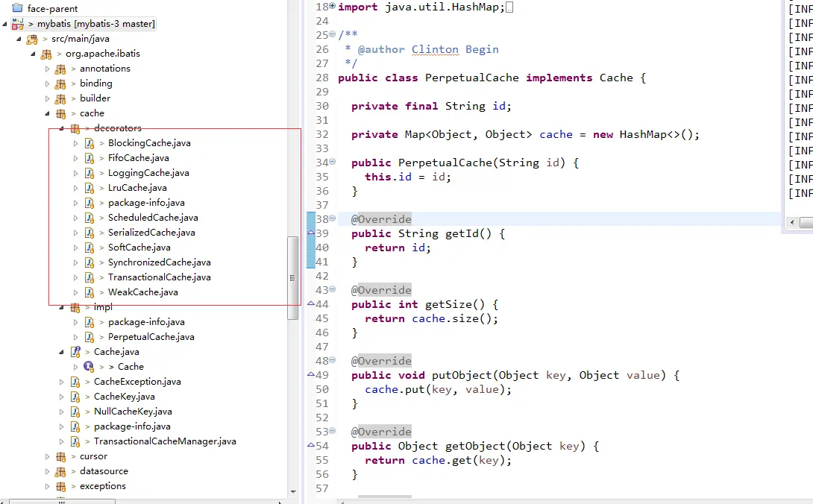Click the SynchronizedCache.java file icon
Screen dimensions: 813x504
(x=90, y=263)
